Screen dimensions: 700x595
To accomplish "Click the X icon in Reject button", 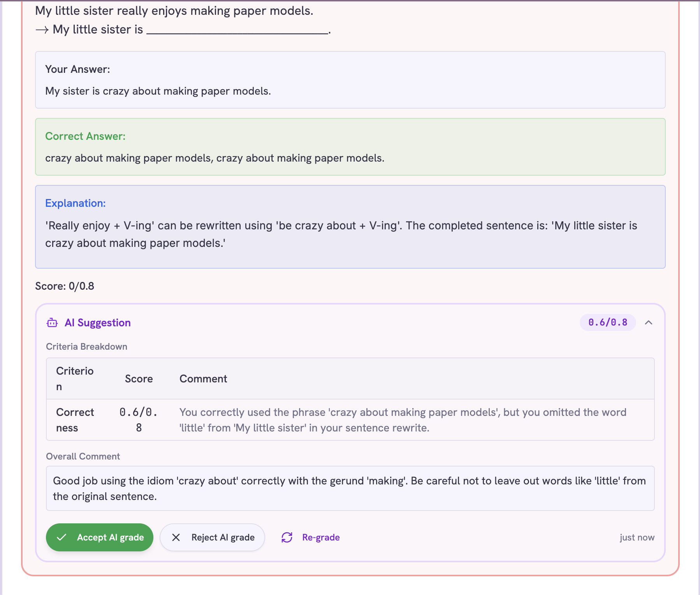I will [176, 537].
